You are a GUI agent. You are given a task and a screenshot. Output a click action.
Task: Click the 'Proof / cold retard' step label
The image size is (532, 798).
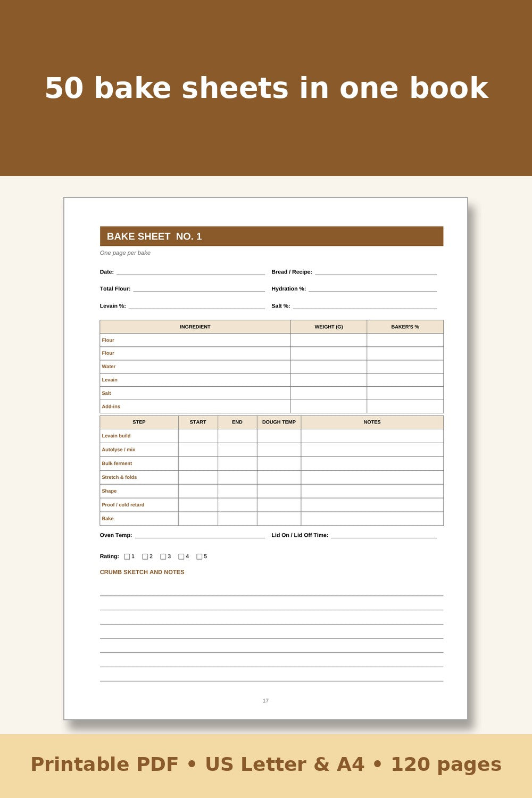(123, 505)
